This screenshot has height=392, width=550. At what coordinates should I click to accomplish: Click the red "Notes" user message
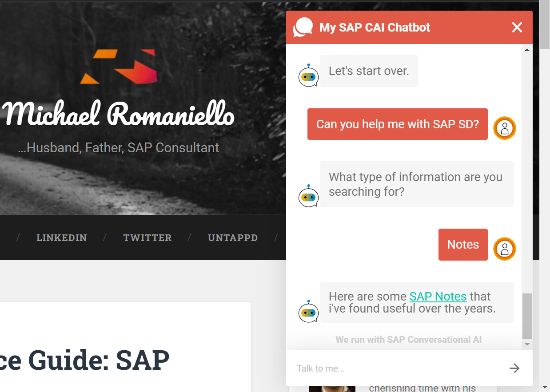pyautogui.click(x=463, y=245)
